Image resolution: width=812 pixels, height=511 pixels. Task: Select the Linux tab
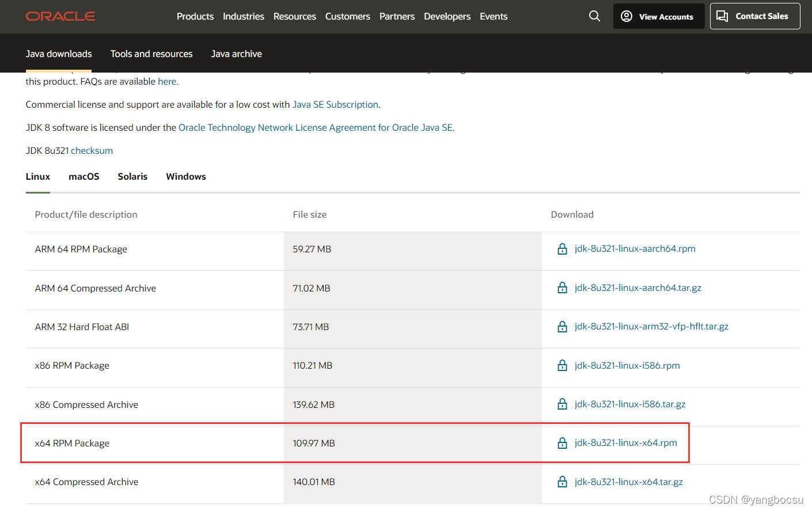[38, 176]
